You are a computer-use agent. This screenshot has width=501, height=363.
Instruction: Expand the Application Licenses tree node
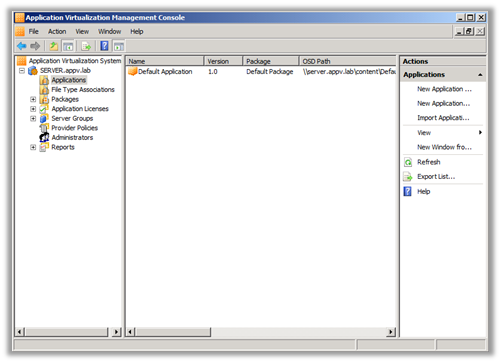(x=33, y=109)
